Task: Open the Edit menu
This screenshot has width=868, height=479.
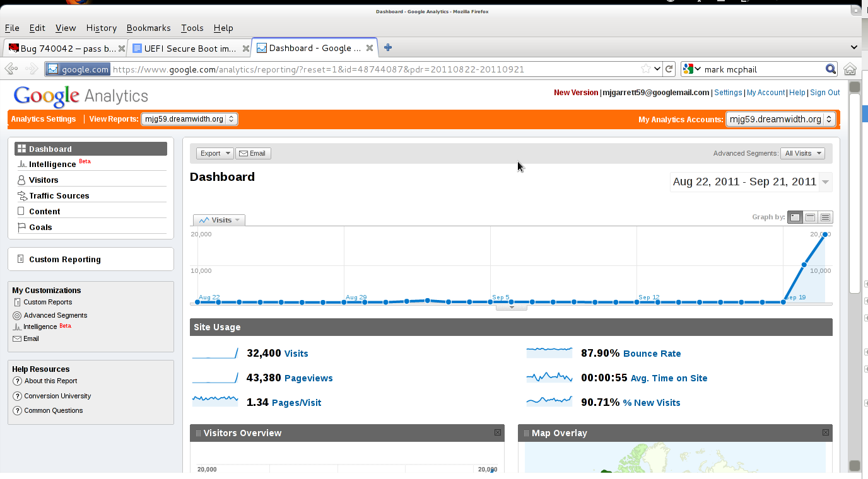Action: click(37, 28)
